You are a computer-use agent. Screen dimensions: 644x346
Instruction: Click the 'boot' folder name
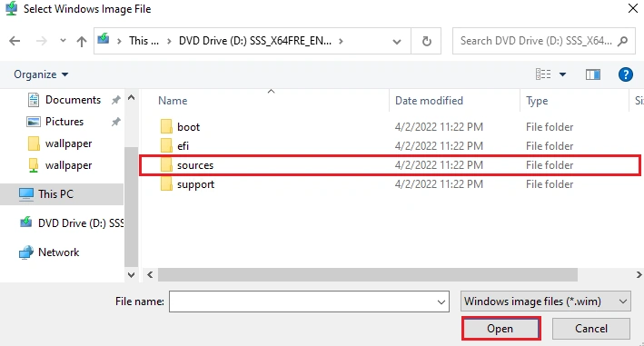[189, 127]
